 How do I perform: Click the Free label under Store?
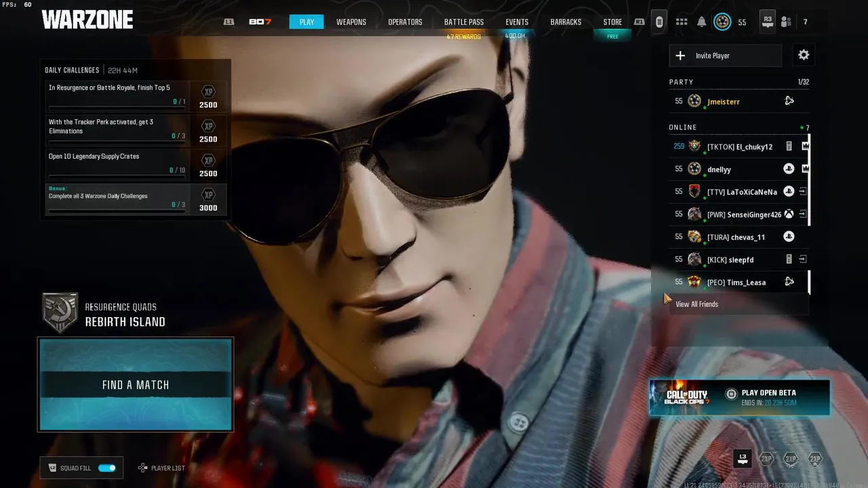(x=612, y=37)
